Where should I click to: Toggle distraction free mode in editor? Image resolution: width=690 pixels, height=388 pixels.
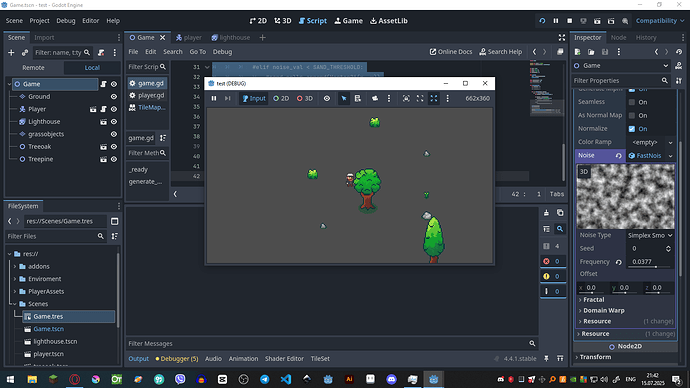click(x=562, y=37)
